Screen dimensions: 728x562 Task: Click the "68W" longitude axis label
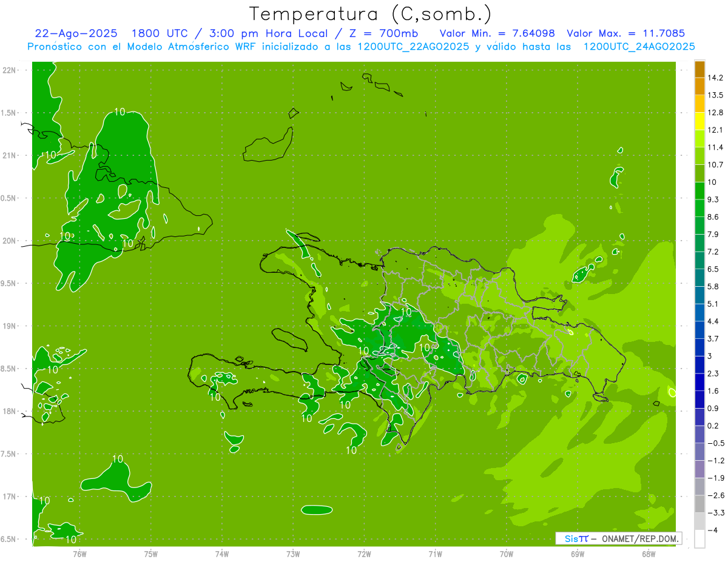tap(649, 554)
